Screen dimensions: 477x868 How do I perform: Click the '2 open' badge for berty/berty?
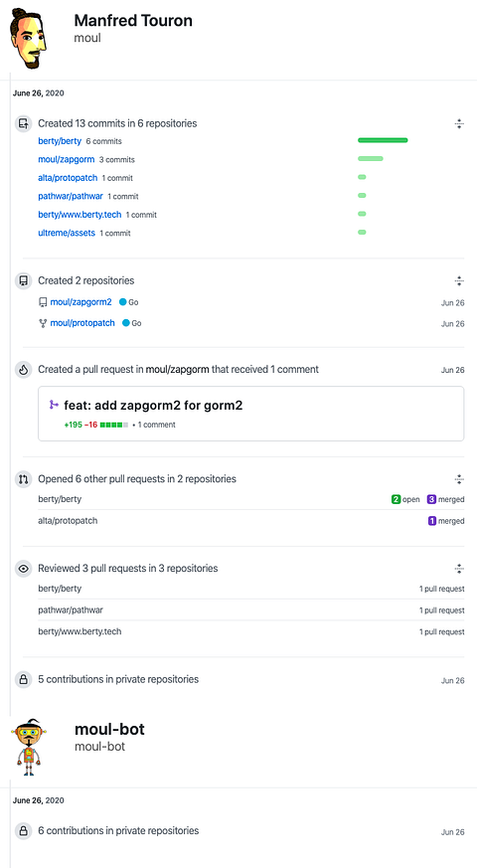(405, 499)
